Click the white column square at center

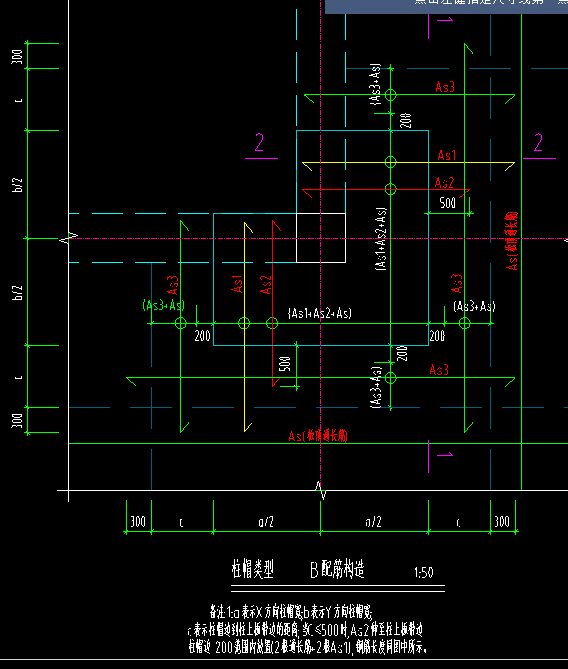point(321,238)
